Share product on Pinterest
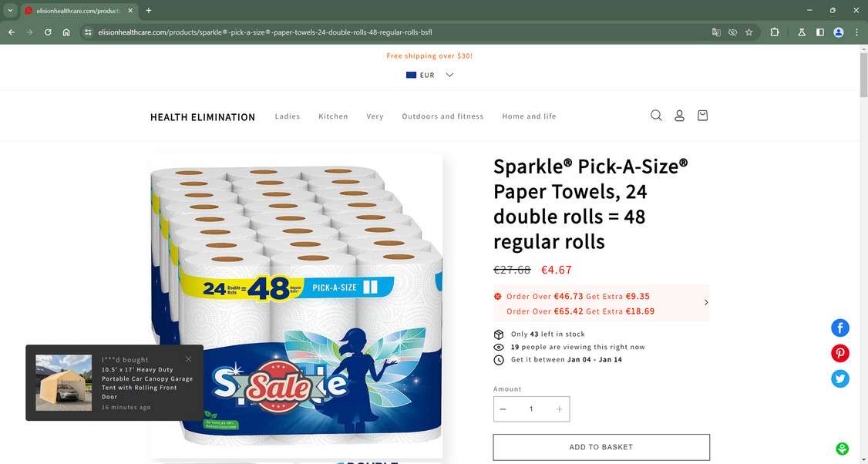Image resolution: width=868 pixels, height=464 pixels. tap(839, 353)
